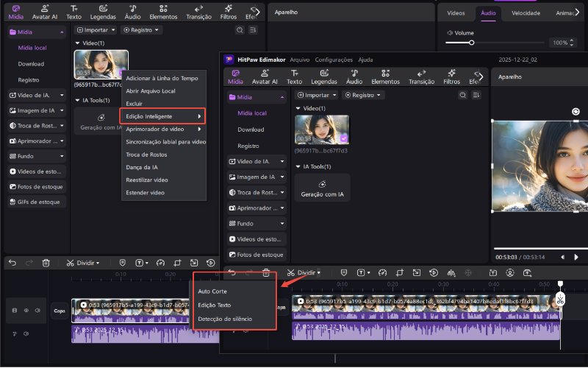Viewport: 588px width, 368px height.
Task: Open Legendas in front Edimakor window
Action: coord(324,77)
